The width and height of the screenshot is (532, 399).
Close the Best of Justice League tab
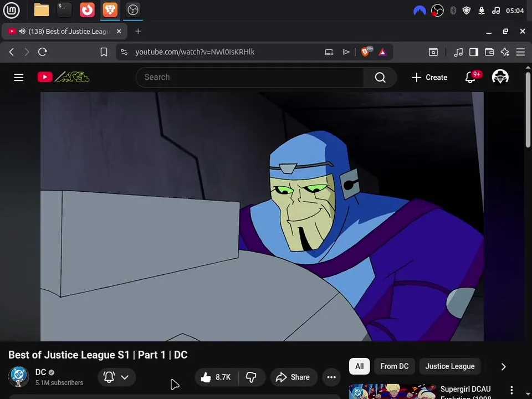[119, 31]
